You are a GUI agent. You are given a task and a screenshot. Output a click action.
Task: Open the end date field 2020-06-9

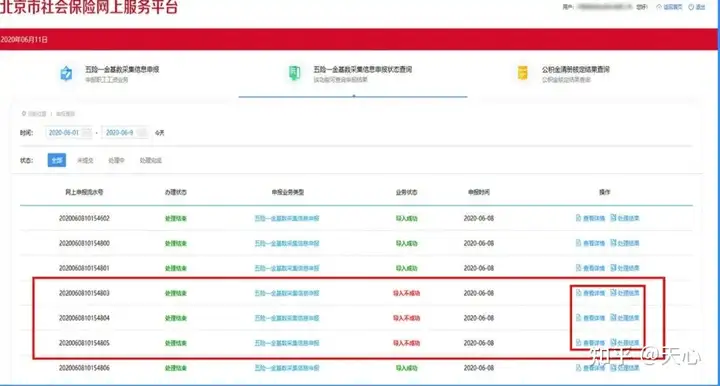(x=125, y=133)
